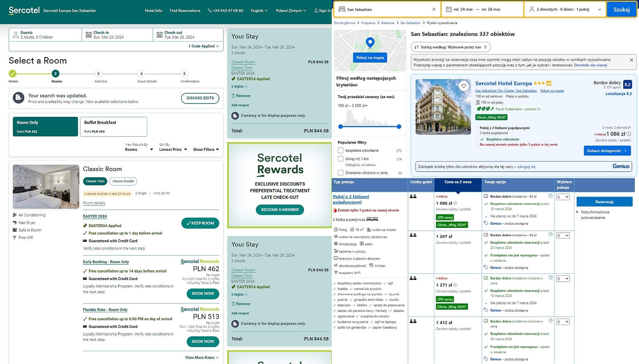Open the Check-out calendar icon on Sercotel
This screenshot has height=364, width=639.
(x=159, y=35)
